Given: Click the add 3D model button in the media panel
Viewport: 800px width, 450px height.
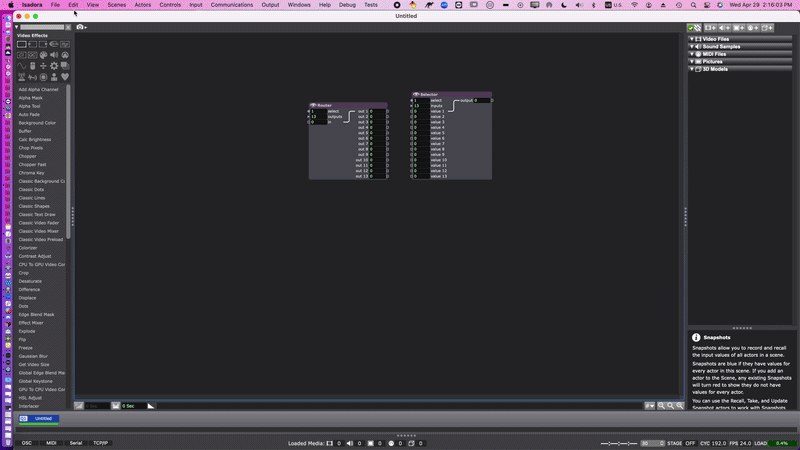Looking at the screenshot, I should tap(769, 27).
